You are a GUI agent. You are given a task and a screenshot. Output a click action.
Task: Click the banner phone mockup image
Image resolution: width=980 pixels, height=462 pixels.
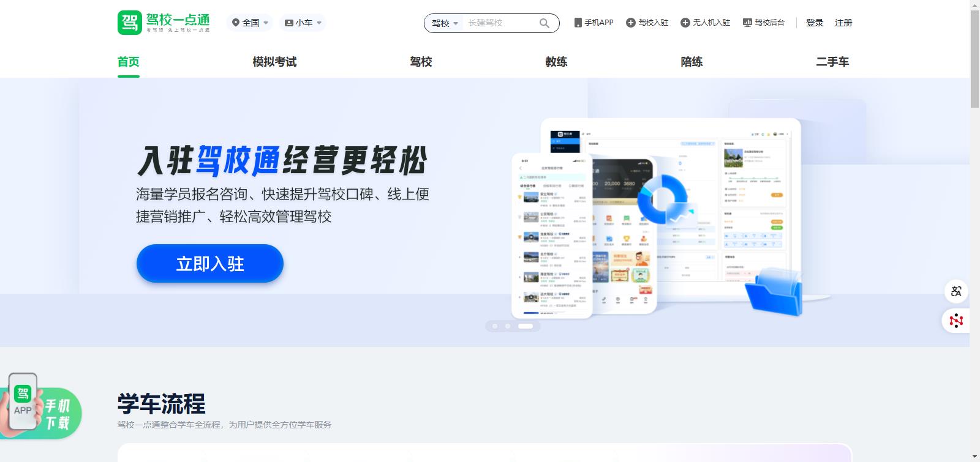coord(552,236)
